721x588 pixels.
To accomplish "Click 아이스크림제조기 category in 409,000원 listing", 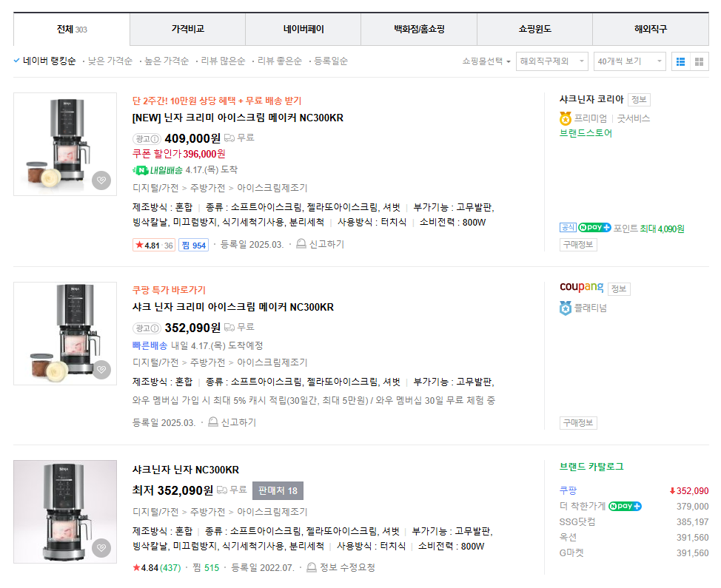I will click(272, 188).
